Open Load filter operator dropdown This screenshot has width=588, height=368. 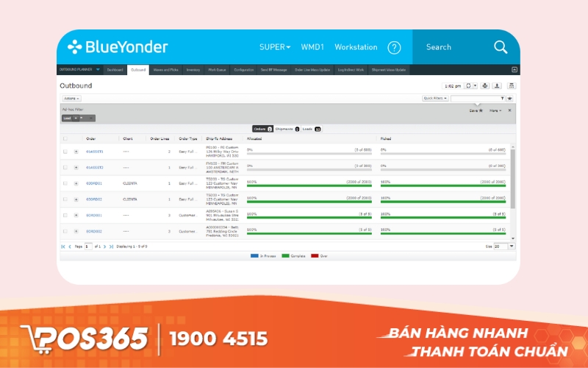76,118
